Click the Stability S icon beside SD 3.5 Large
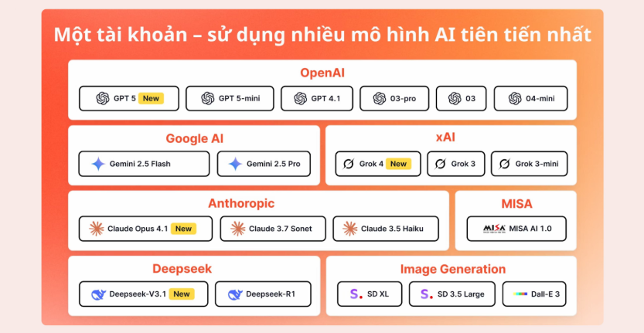The height and width of the screenshot is (333, 644). pos(427,294)
